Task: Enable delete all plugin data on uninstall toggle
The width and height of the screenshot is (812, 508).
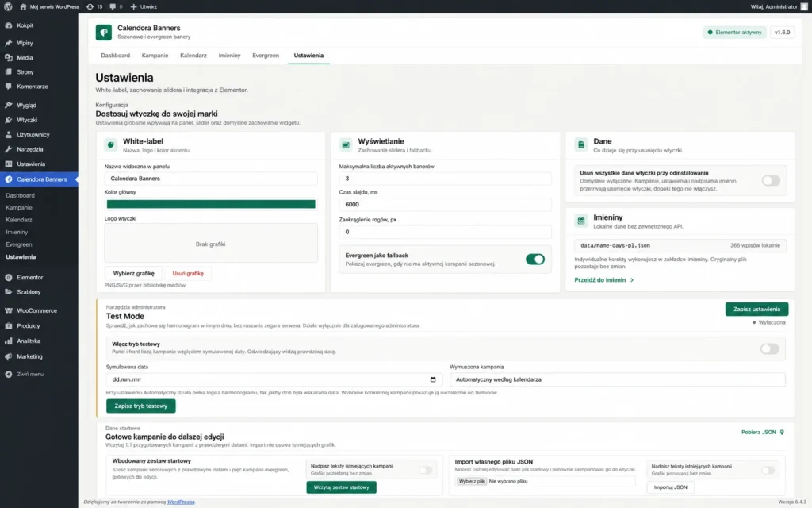Action: [x=771, y=180]
